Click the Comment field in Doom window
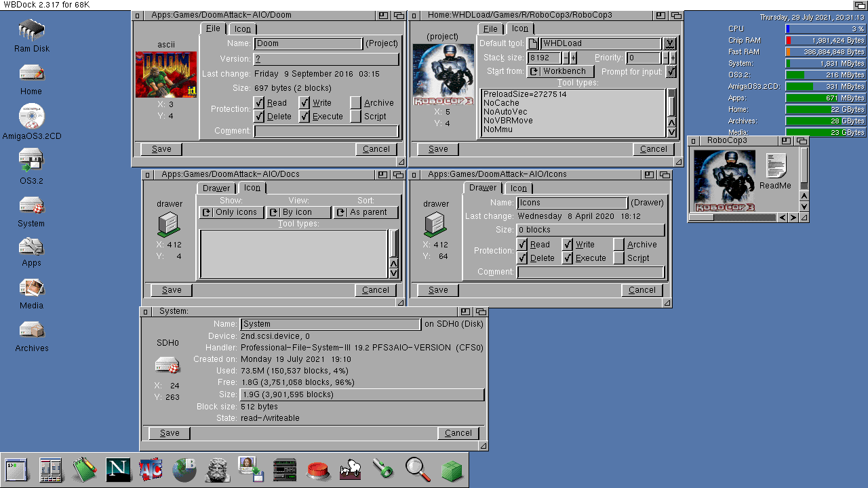The image size is (868, 488). tap(326, 131)
